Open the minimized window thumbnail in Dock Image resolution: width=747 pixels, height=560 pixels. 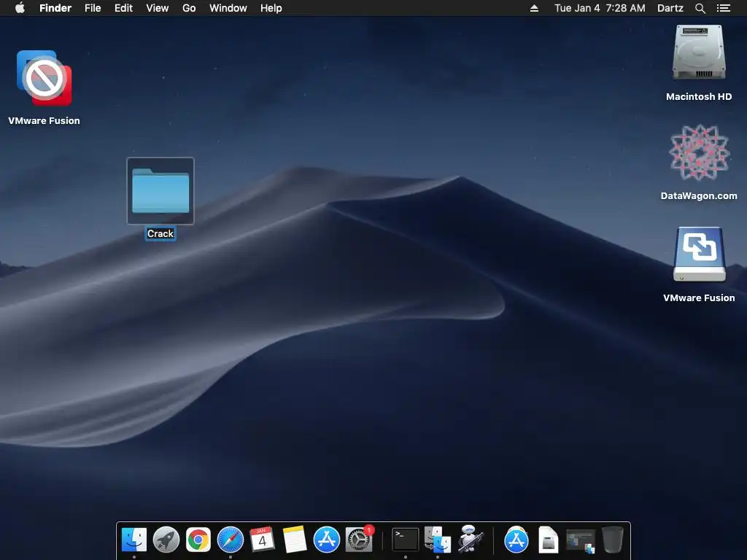[580, 541]
